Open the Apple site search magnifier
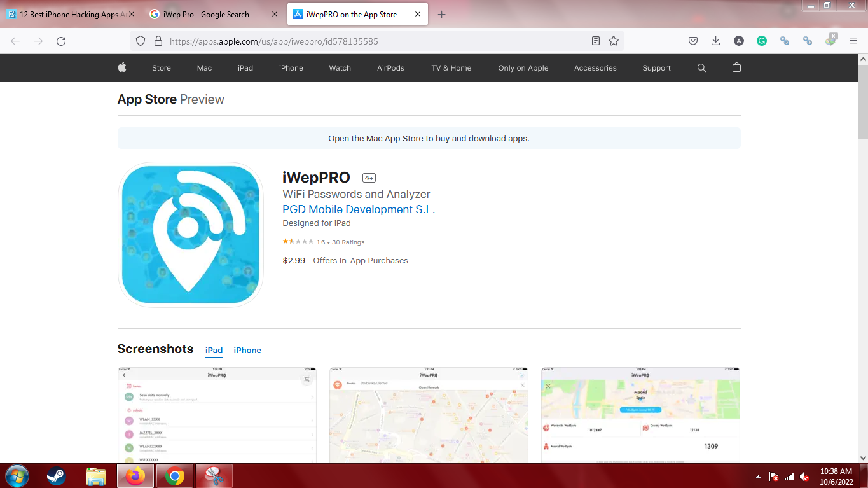Screen dimensions: 868x488 [x=701, y=68]
